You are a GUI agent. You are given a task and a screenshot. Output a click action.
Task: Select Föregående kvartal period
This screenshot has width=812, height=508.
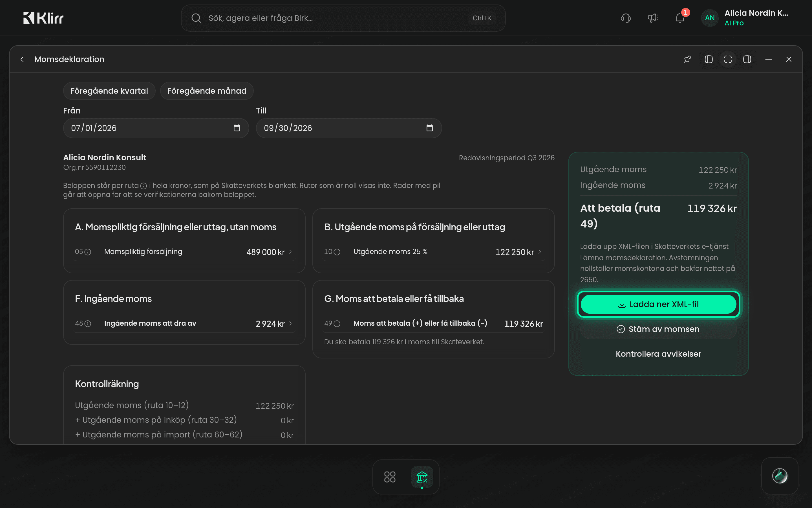[x=109, y=91]
